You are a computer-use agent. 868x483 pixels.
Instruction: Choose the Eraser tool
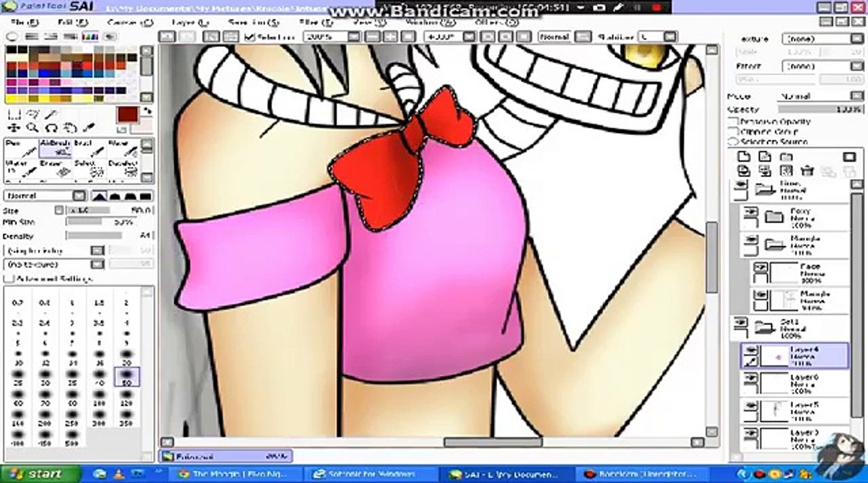click(x=56, y=168)
